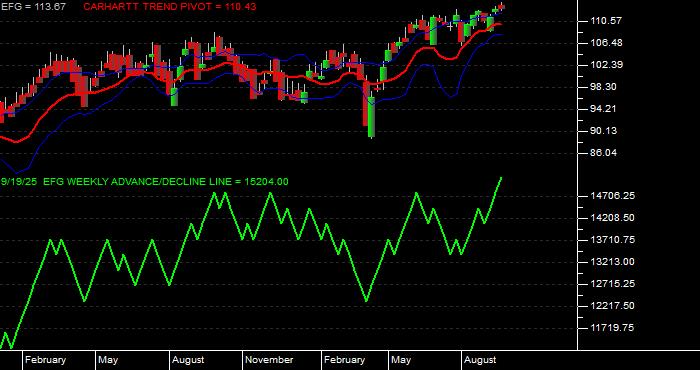Image resolution: width=700 pixels, height=370 pixels.
Task: Click the 14208.50 axis value
Action: 612,218
